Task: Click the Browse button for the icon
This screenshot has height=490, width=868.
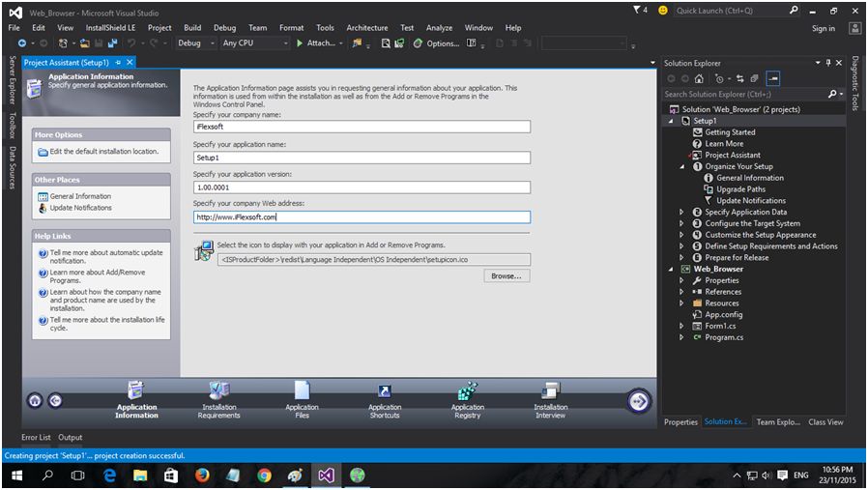Action: (x=506, y=276)
